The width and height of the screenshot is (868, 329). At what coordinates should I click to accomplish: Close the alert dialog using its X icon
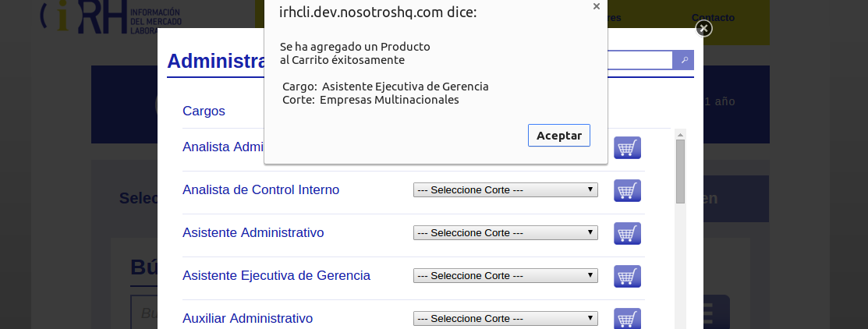point(596,7)
